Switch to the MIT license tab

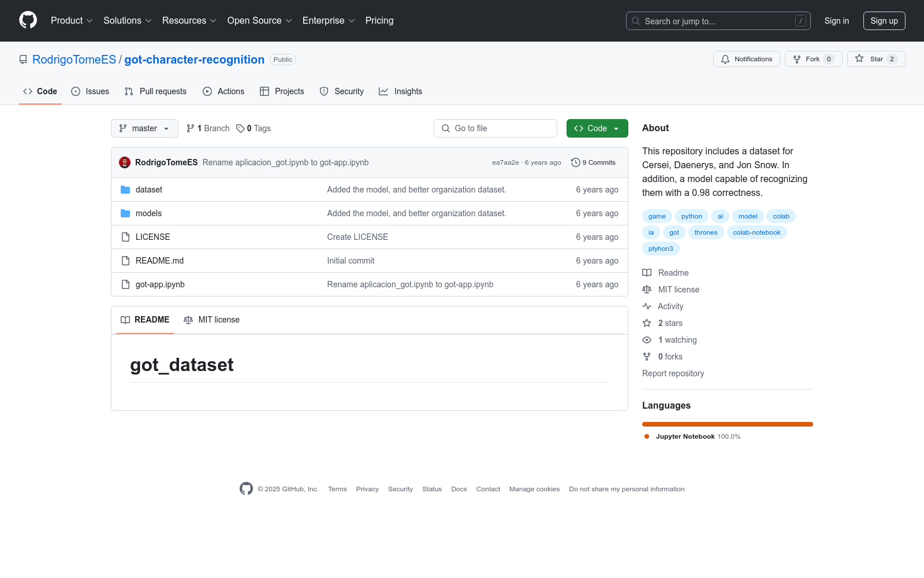(x=211, y=320)
